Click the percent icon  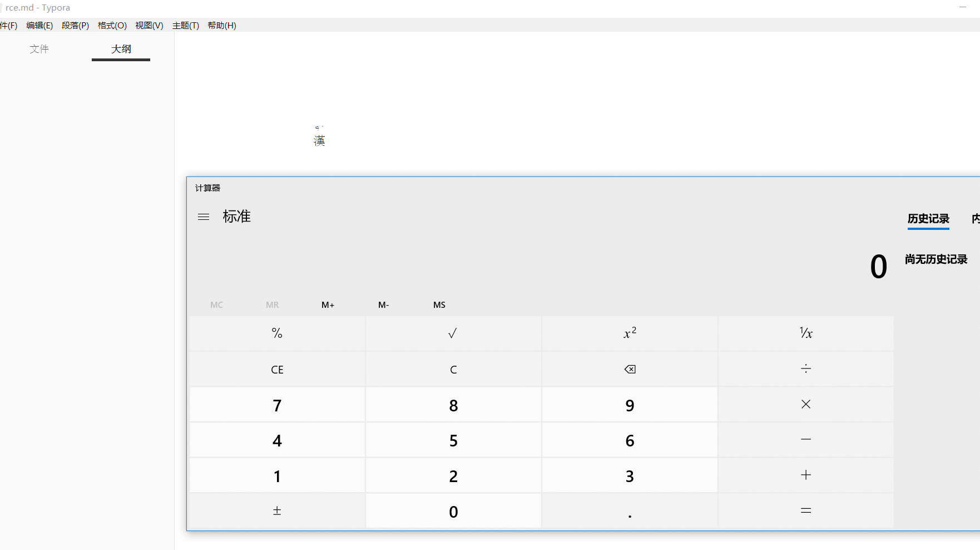(x=276, y=333)
